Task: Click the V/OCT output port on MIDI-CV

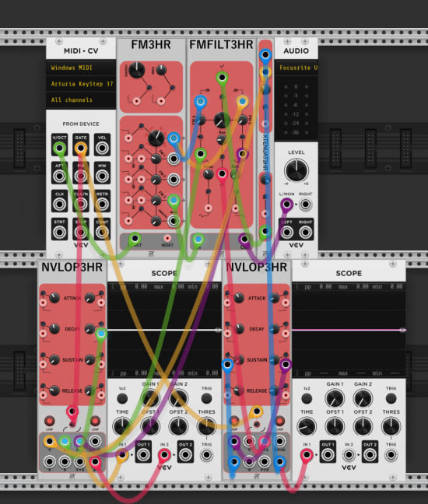Action: pos(59,149)
